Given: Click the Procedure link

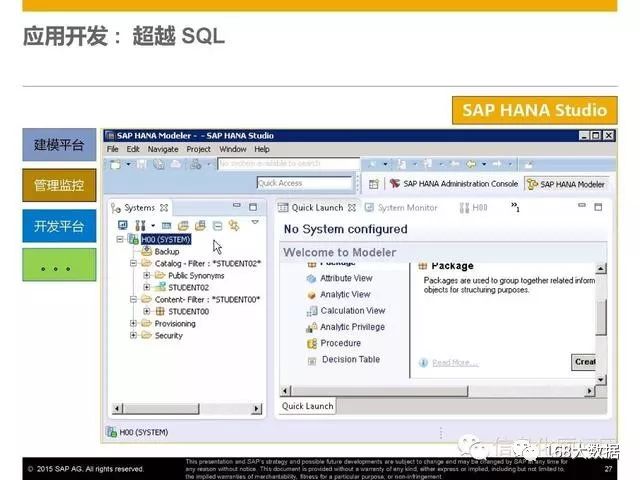Looking at the screenshot, I should click(340, 343).
